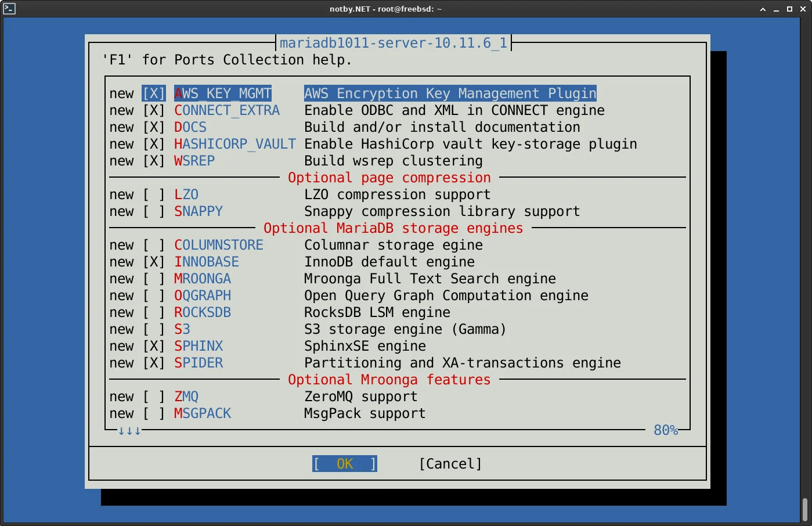The height and width of the screenshot is (526, 812).
Task: Click the keep-above arrow in the title bar
Action: click(763, 9)
